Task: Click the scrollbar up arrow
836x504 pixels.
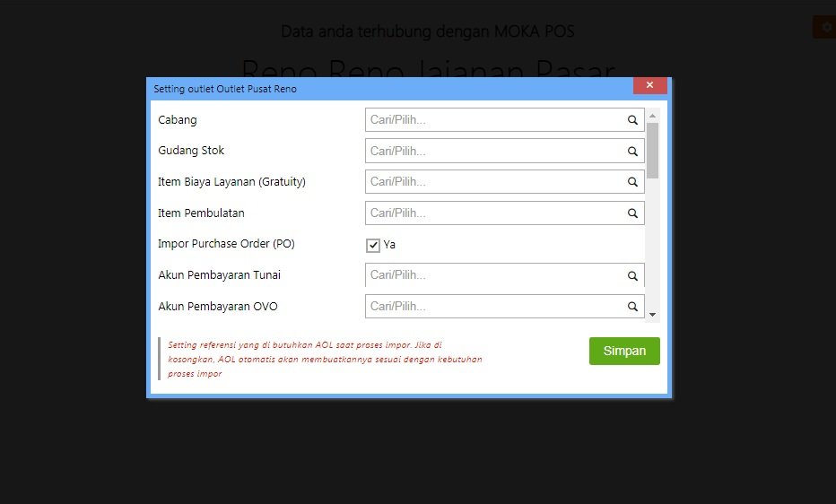Action: (653, 116)
